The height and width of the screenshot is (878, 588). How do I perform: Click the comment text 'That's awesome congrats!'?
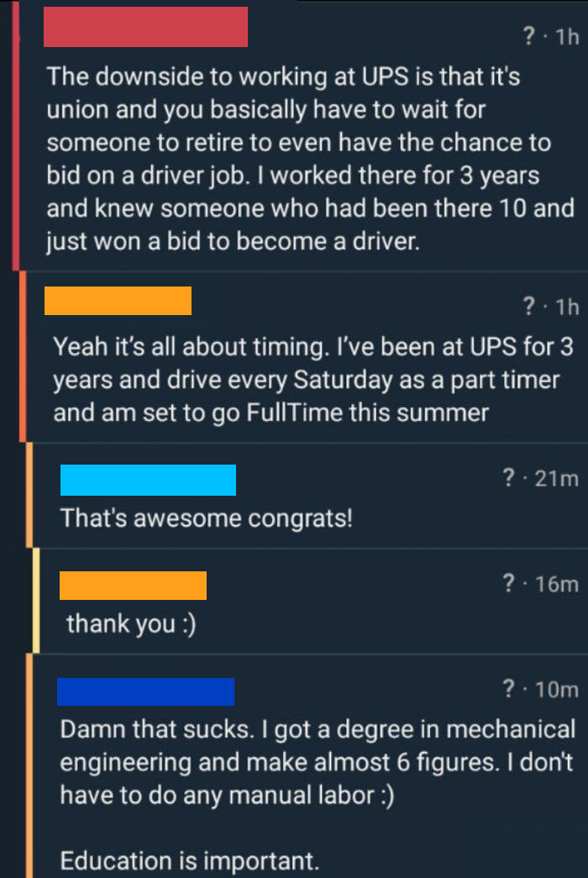[x=205, y=518]
